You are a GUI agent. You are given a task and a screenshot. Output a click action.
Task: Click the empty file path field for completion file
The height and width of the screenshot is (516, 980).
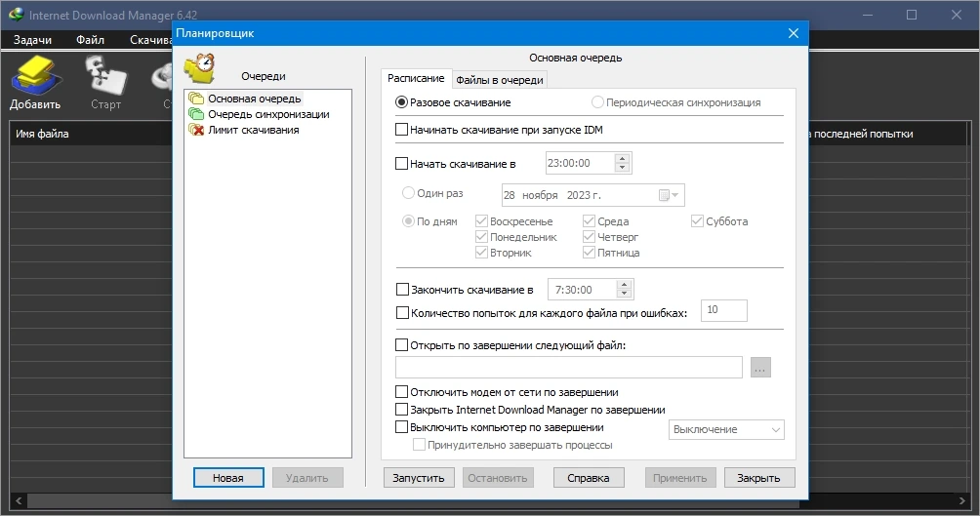coord(569,368)
